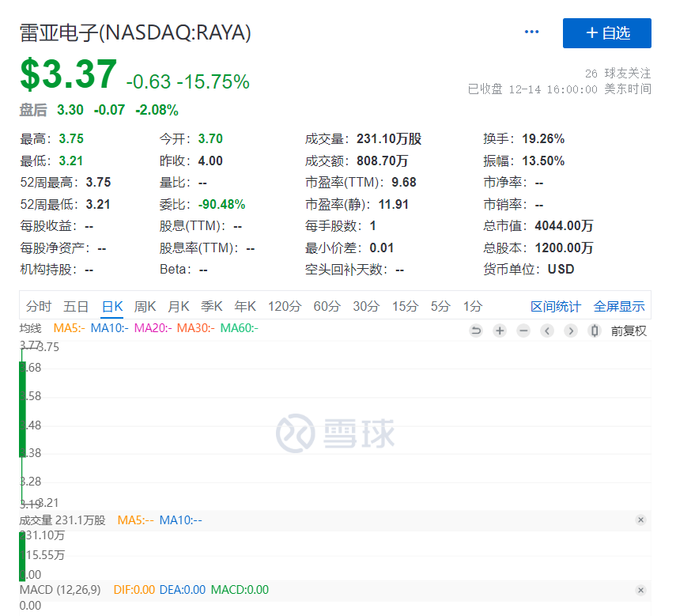Image resolution: width=676 pixels, height=616 pixels.
Task: Click the chart reset (undo) icon
Action: pos(476,331)
